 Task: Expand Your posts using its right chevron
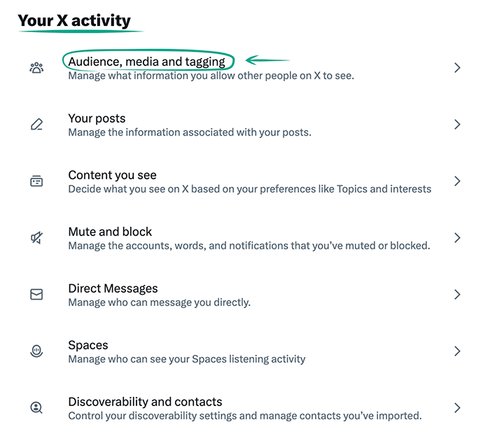[x=457, y=125]
